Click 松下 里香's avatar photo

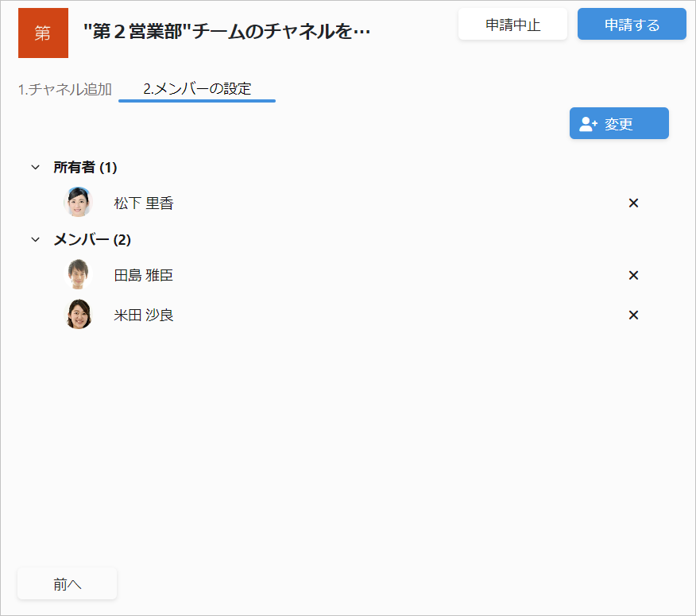[78, 202]
